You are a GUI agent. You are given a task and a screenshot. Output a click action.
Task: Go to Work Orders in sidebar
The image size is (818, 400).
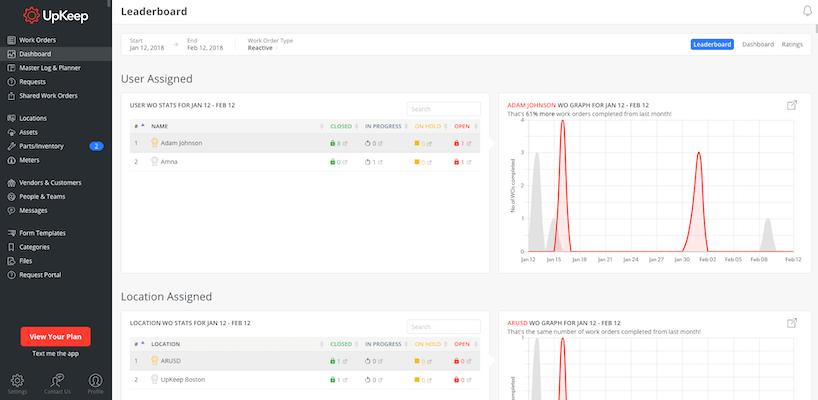tap(37, 40)
